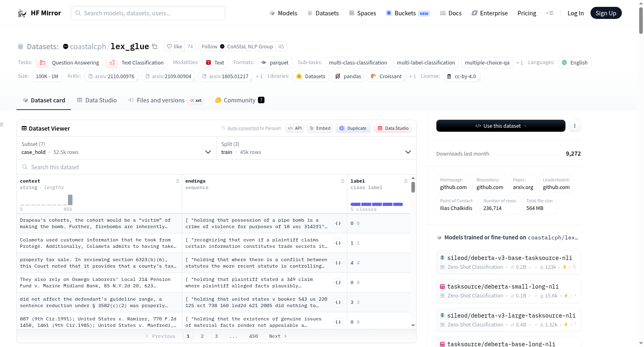The image size is (644, 347).
Task: Click the dataset table vertical scrollbar
Action: pos(413,187)
